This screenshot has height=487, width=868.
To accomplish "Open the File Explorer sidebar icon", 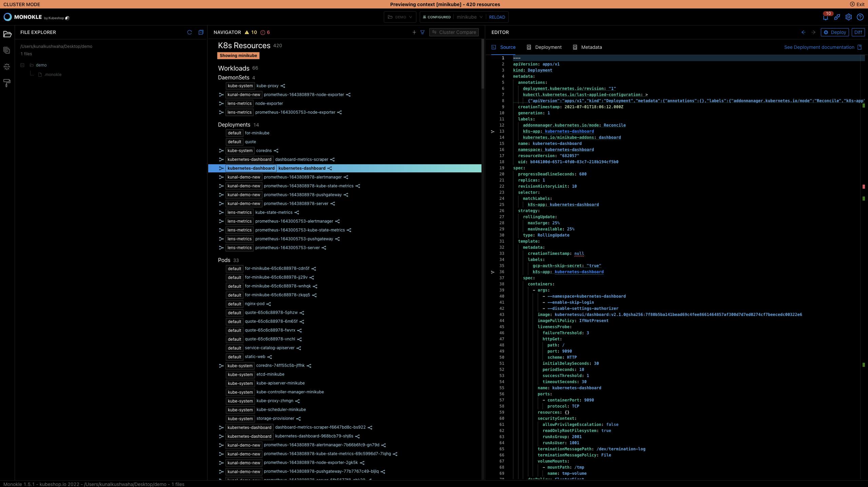I will [x=7, y=34].
